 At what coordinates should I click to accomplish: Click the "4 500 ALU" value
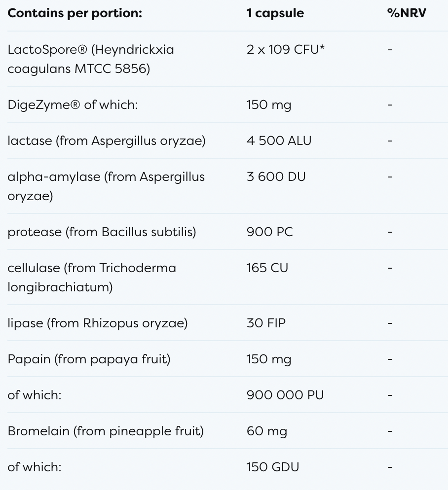tap(279, 140)
